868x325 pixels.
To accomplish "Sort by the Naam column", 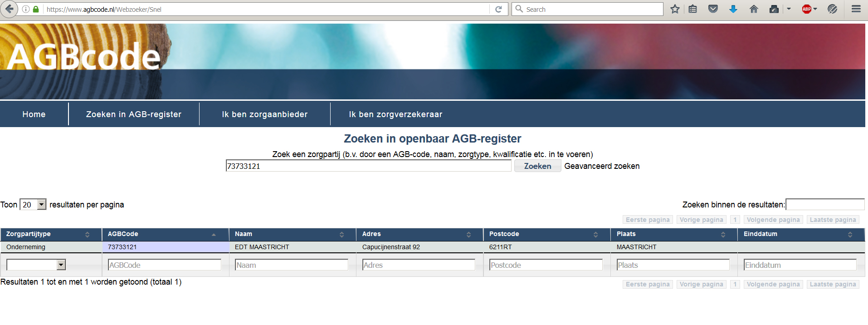I will point(293,234).
